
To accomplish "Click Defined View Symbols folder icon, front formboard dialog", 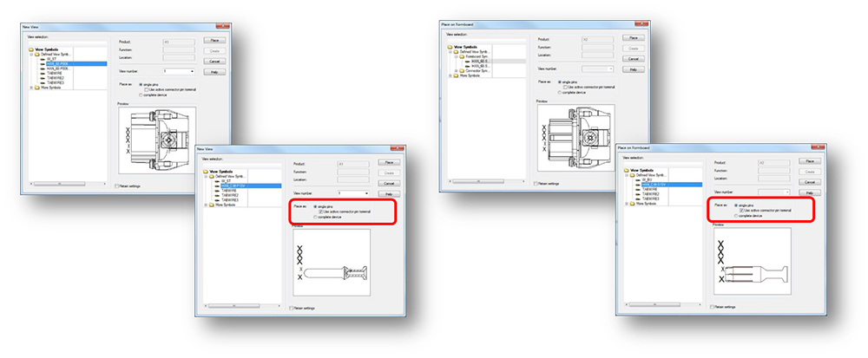I will pos(631,176).
